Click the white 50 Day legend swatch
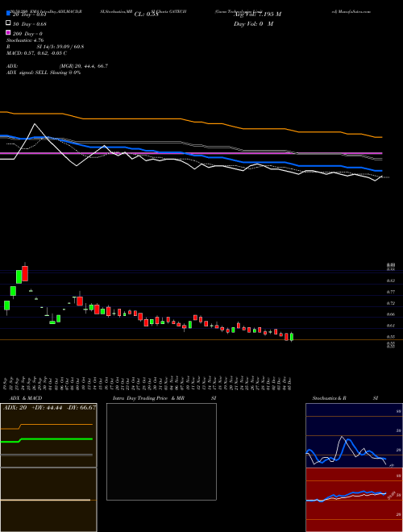This screenshot has width=403, height=532. 8,23
